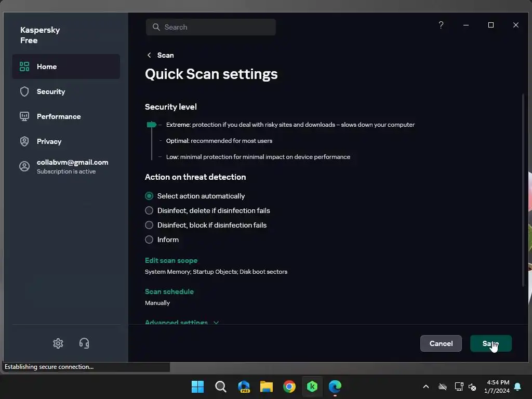532x399 pixels.
Task: Click the OneDrive cloud tray icon
Action: (443, 387)
